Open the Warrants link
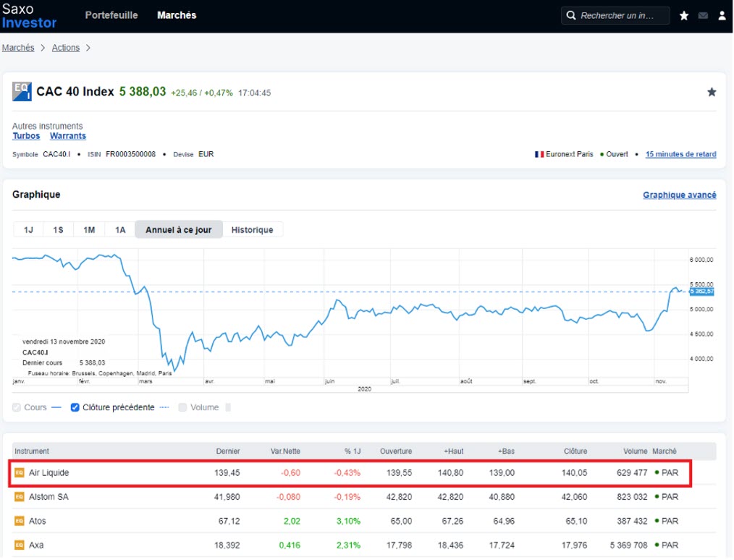 [68, 136]
